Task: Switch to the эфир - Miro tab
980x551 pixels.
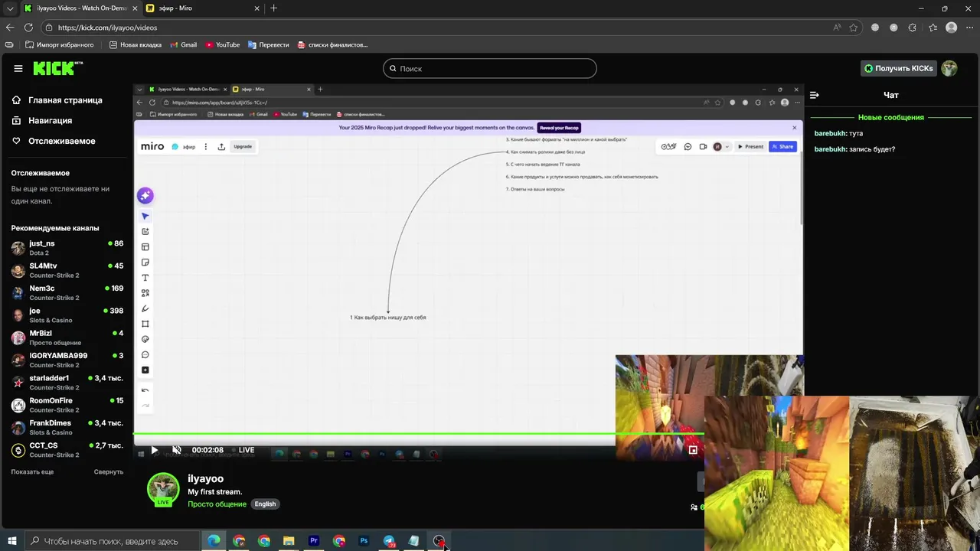Action: tap(203, 8)
